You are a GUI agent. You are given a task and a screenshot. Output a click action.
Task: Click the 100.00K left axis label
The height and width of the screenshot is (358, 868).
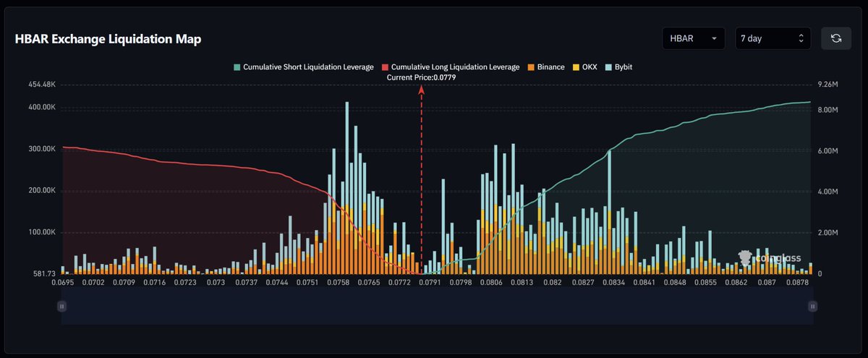click(x=41, y=233)
